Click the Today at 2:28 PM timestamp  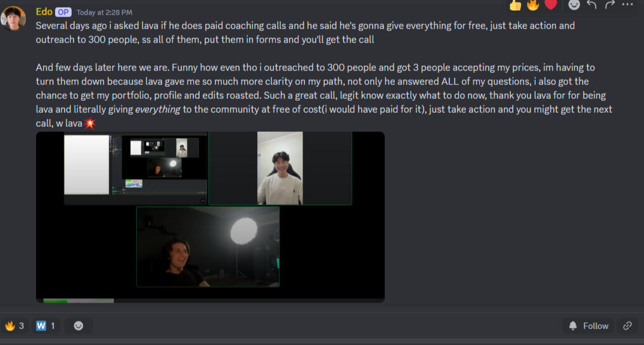click(x=105, y=13)
